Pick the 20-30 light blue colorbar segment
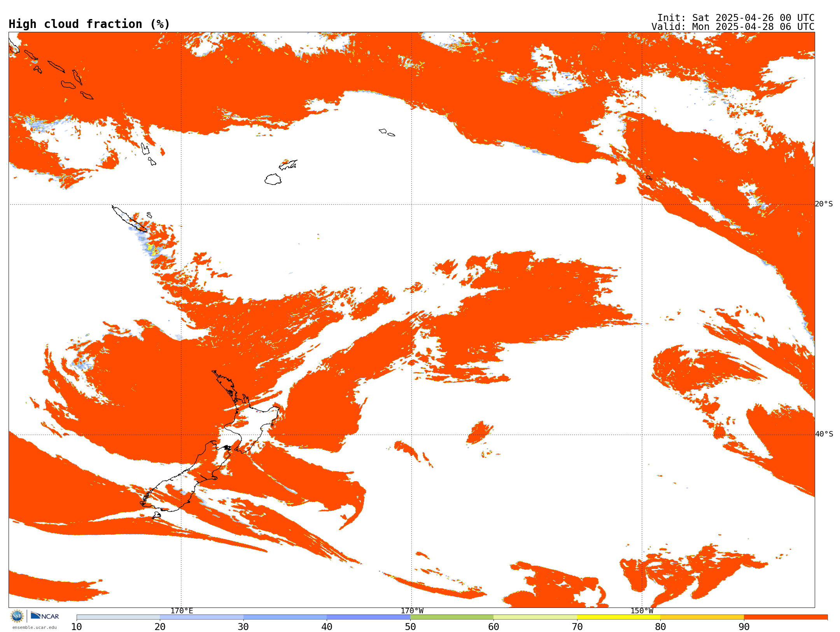The image size is (840, 632). coord(202,617)
